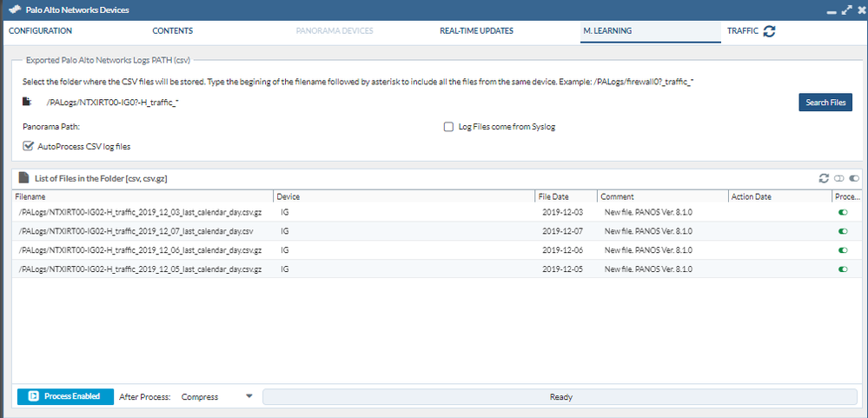Click the document icon beside List of Files
The height and width of the screenshot is (418, 868).
[23, 178]
